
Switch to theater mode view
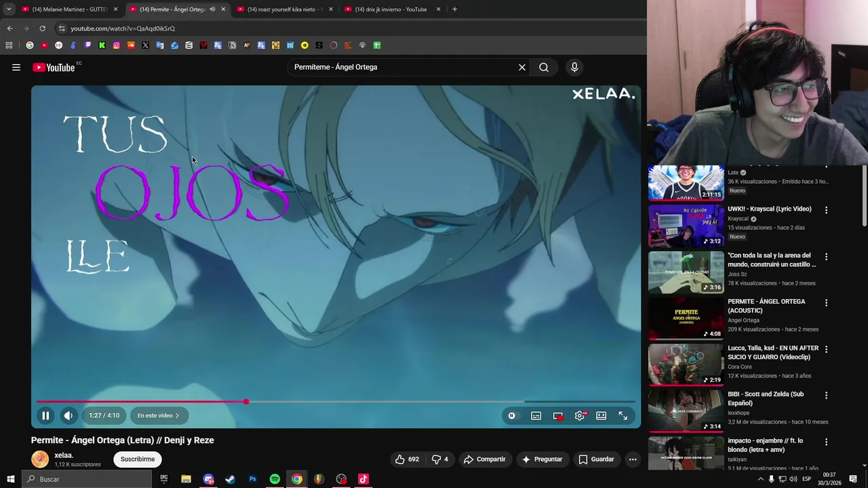click(601, 415)
